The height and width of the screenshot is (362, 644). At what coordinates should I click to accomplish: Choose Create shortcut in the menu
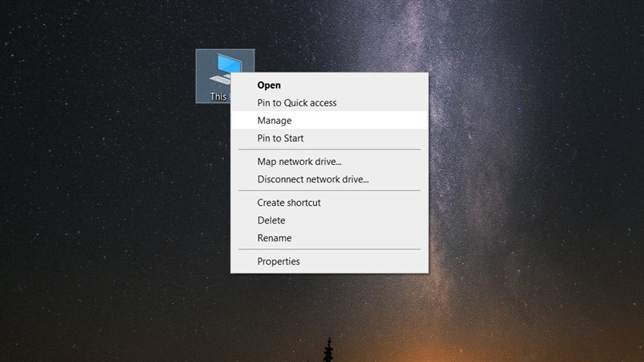289,203
